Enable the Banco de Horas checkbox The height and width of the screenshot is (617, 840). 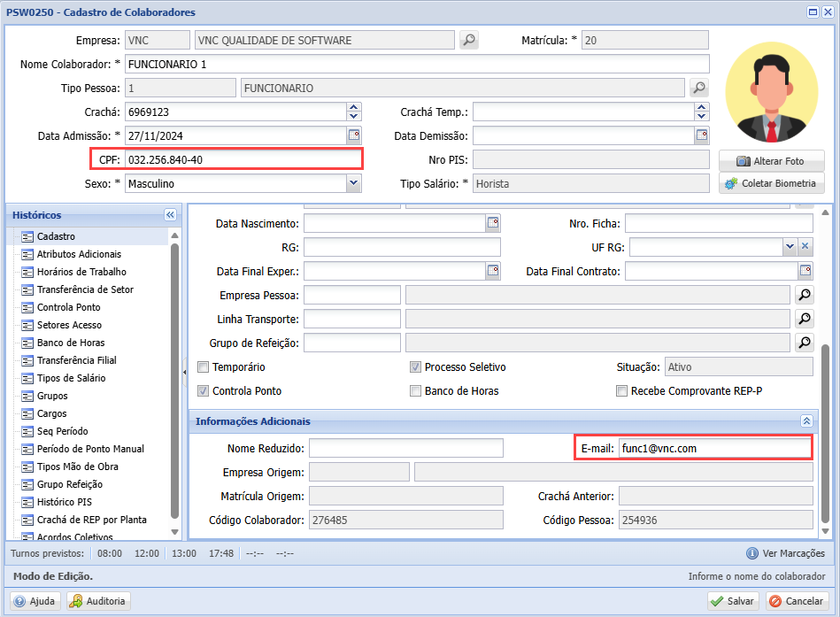415,391
